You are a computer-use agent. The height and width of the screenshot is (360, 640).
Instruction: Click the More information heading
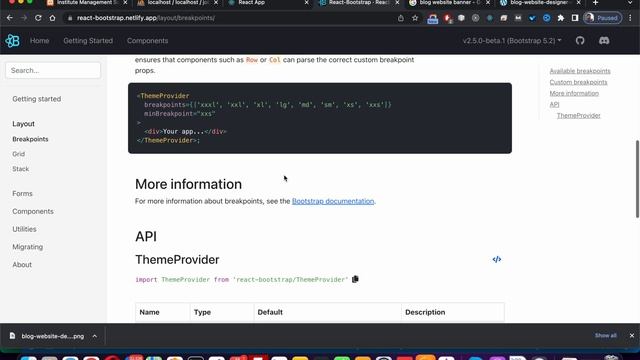click(x=188, y=184)
